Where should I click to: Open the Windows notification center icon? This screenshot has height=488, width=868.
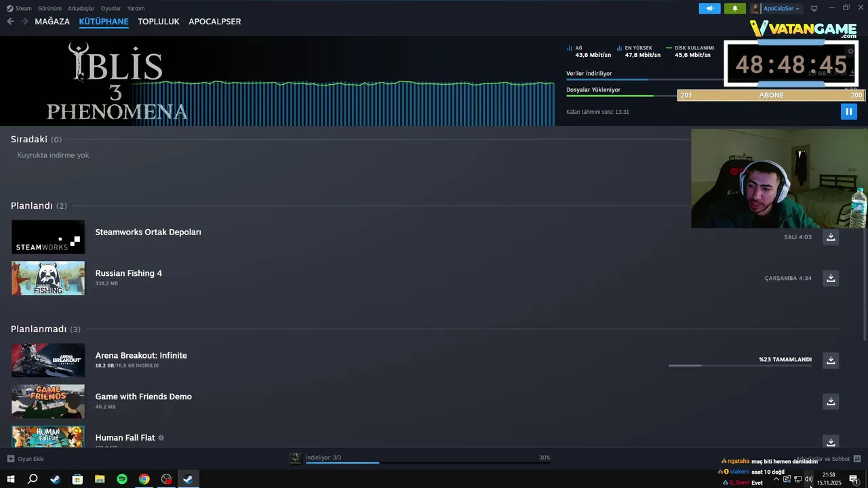point(854,479)
